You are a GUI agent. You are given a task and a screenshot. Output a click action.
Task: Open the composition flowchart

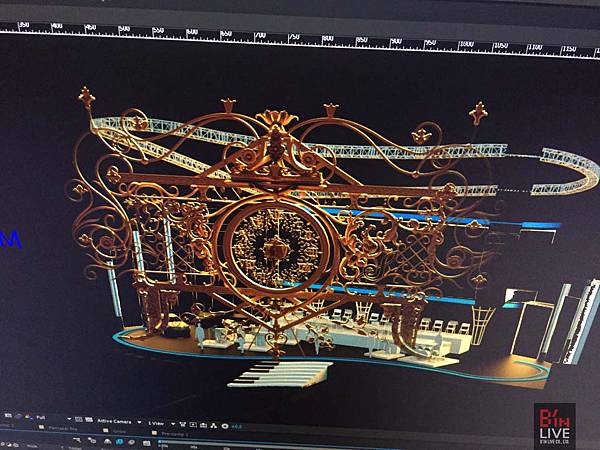[x=214, y=426]
